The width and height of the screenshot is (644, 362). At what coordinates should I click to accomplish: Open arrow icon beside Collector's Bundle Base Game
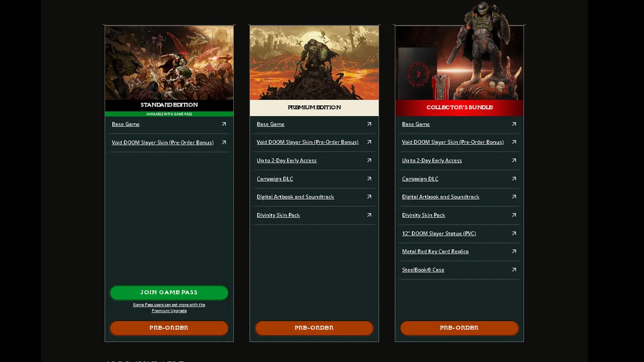[514, 124]
